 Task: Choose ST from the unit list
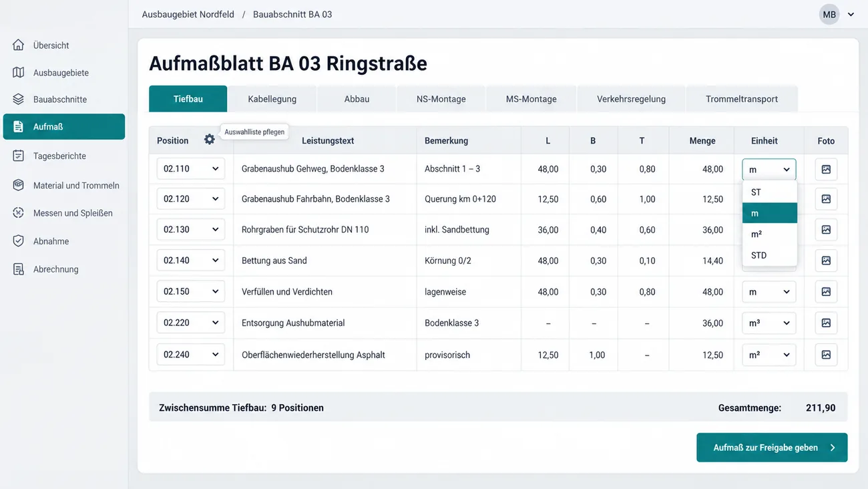(x=770, y=192)
